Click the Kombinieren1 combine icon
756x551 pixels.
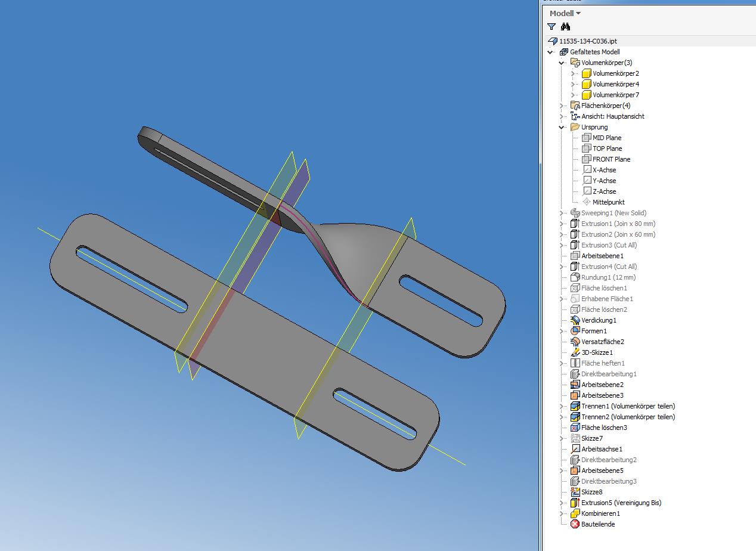[575, 513]
